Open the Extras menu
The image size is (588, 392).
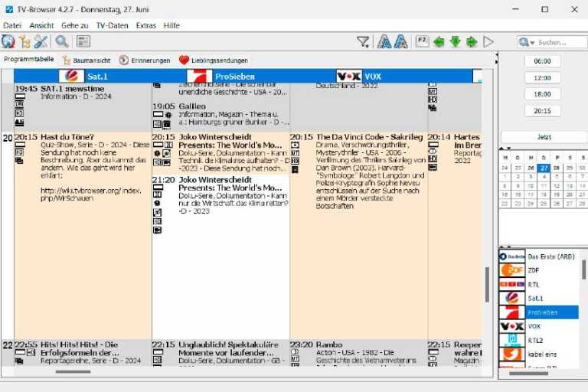click(x=146, y=25)
